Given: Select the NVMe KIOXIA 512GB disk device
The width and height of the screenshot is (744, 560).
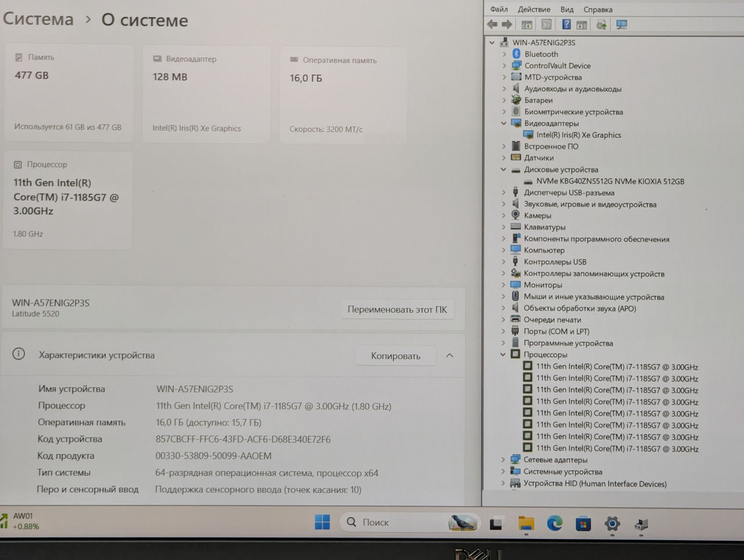Looking at the screenshot, I should (x=610, y=181).
